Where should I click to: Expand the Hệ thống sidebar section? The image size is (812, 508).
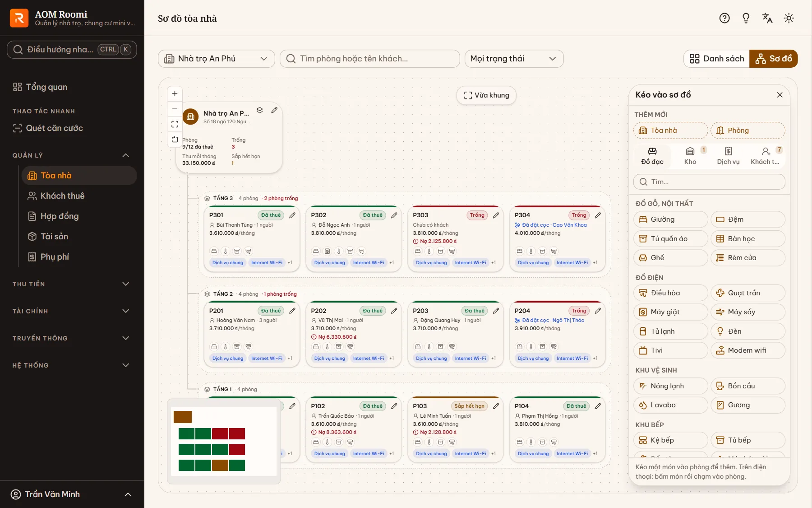tap(72, 365)
